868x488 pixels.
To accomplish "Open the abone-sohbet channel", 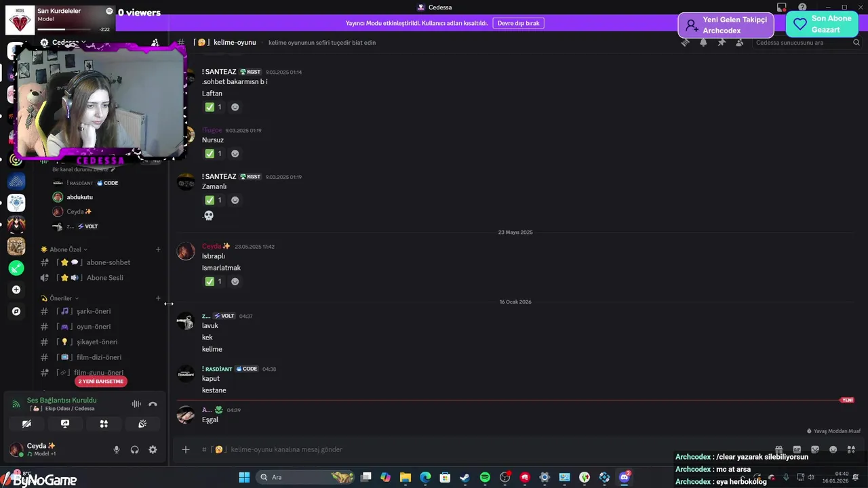I will pyautogui.click(x=102, y=262).
